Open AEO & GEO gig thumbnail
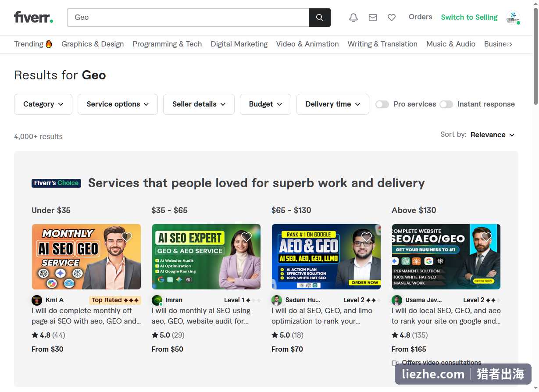The height and width of the screenshot is (392, 539). point(326,257)
